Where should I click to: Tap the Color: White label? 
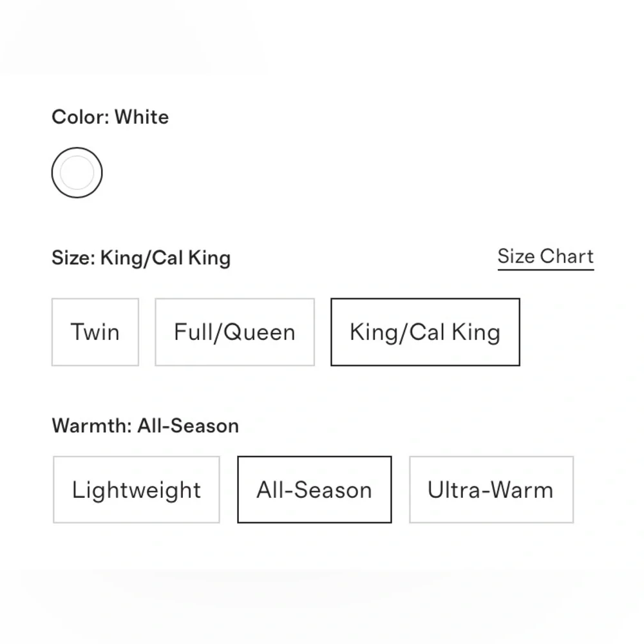coord(109,117)
